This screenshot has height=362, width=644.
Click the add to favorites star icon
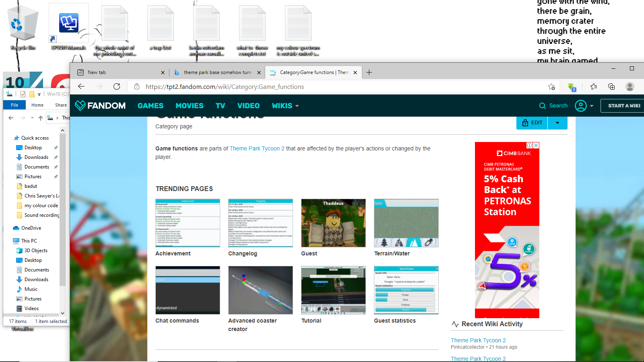pos(551,86)
